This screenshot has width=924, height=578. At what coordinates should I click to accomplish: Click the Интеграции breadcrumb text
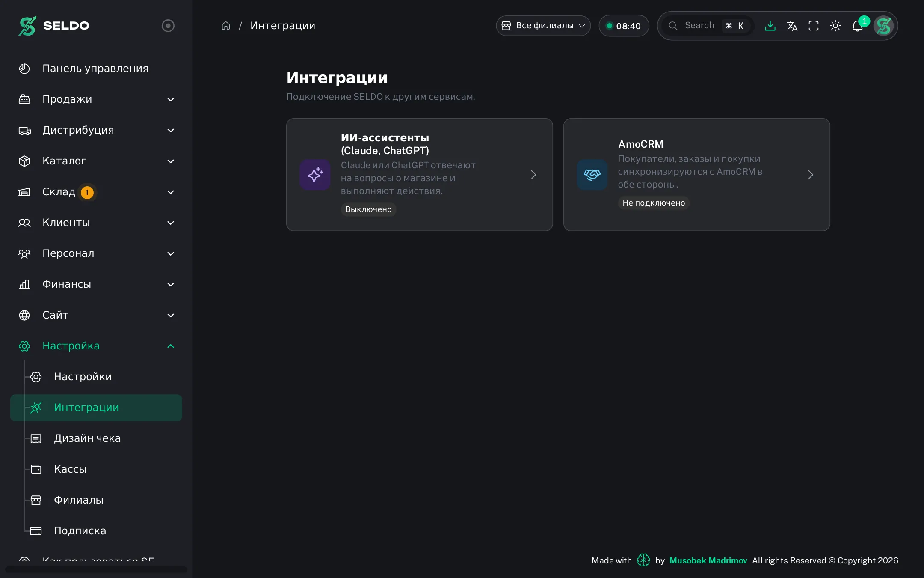point(283,26)
